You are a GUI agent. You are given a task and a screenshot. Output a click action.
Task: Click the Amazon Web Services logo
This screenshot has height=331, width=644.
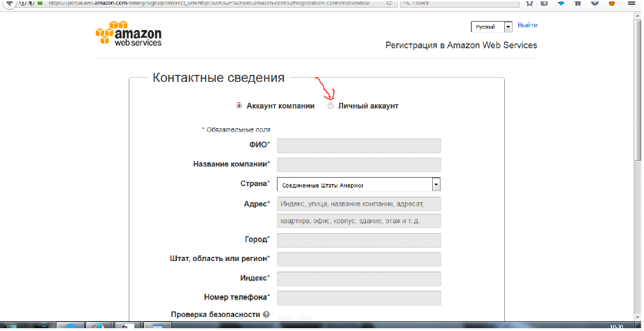[x=129, y=33]
